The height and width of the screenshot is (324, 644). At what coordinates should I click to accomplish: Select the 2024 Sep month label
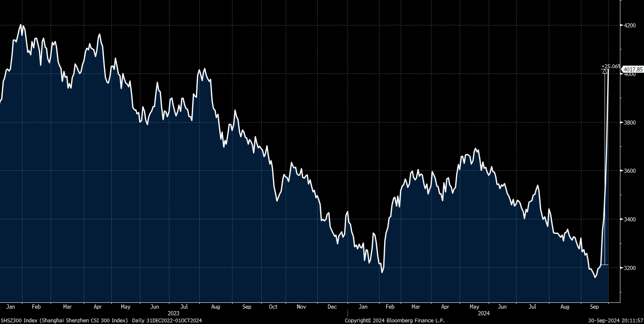595,307
